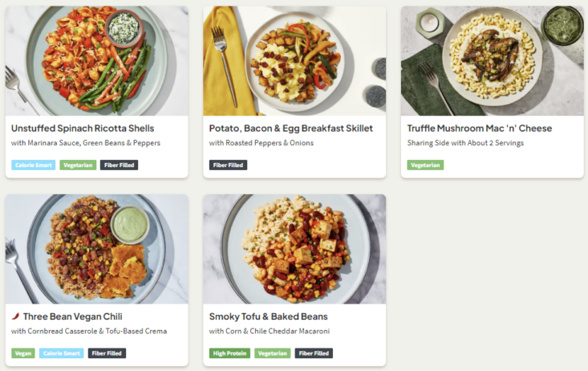Click the High Protein tag on Smoky Tofu
This screenshot has width=588, height=371.
(229, 353)
